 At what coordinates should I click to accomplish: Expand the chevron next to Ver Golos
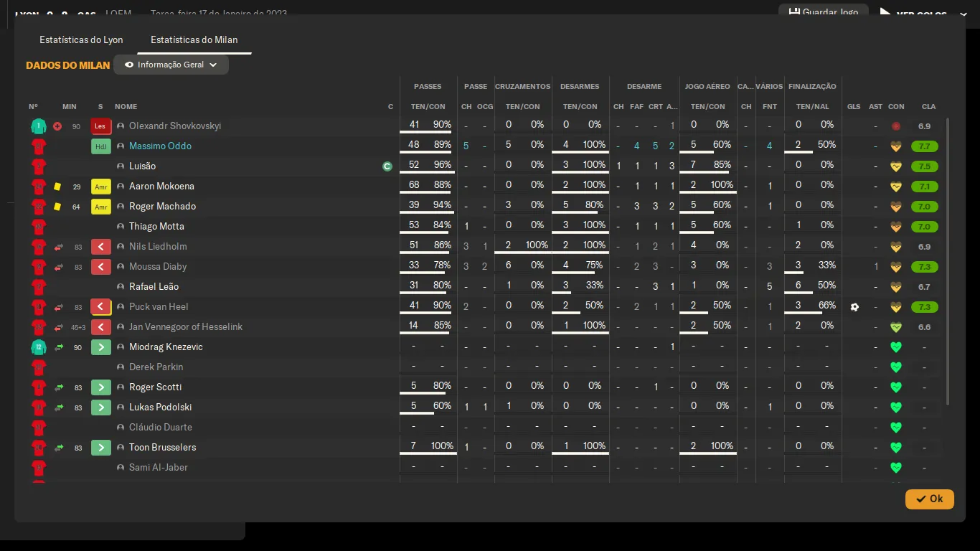point(963,14)
